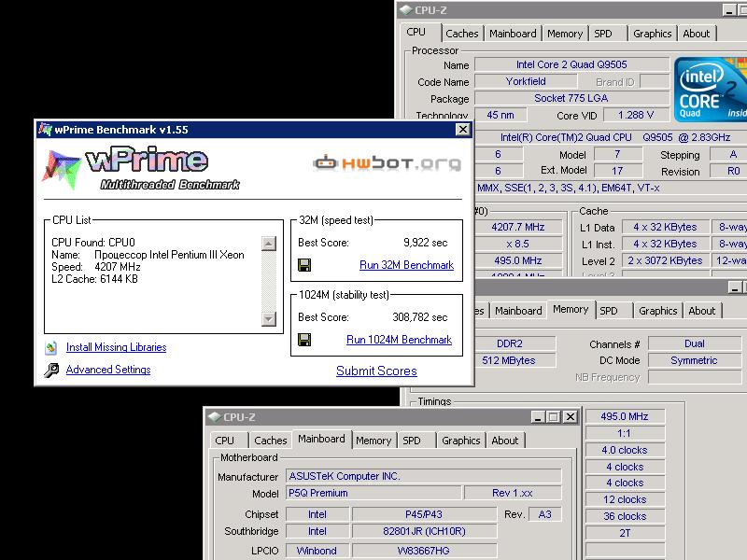
Task: Click the Intel Core 2 Quad logo
Action: tap(710, 89)
